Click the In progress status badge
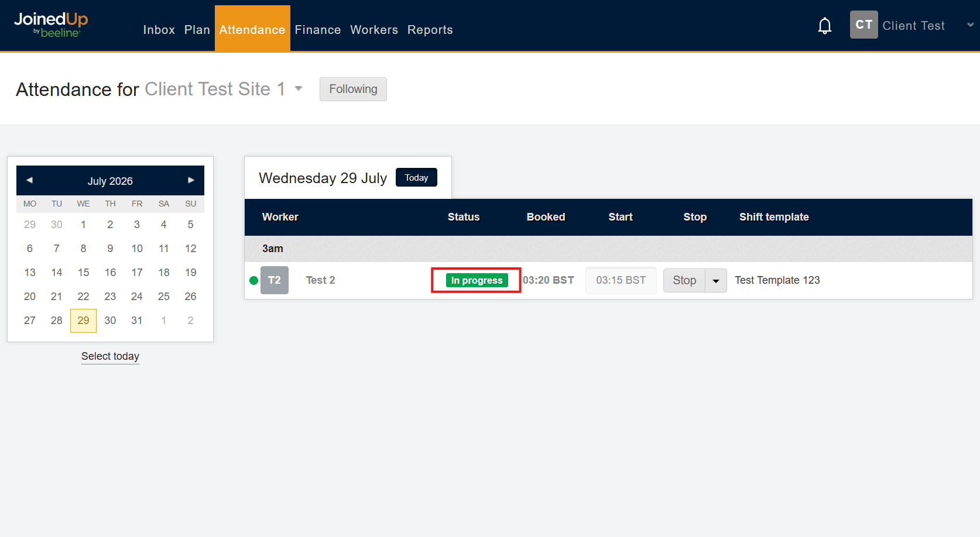980x537 pixels. pyautogui.click(x=477, y=280)
